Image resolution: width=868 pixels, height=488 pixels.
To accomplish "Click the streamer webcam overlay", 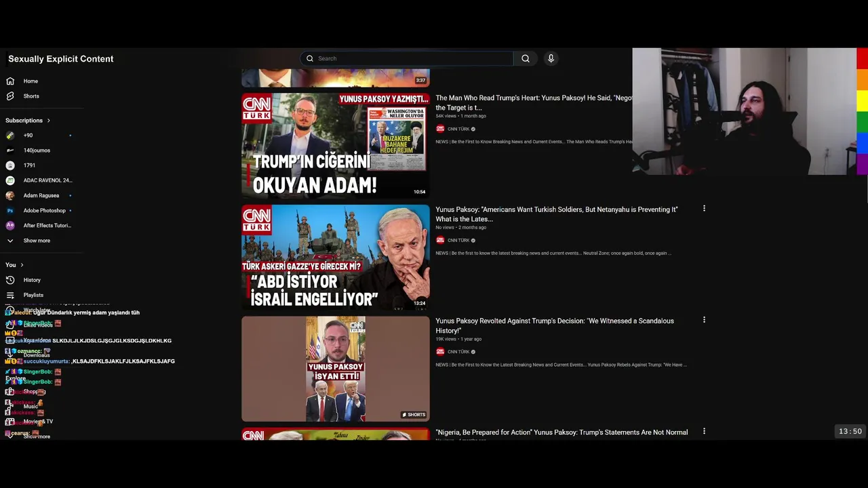I will pyautogui.click(x=744, y=111).
